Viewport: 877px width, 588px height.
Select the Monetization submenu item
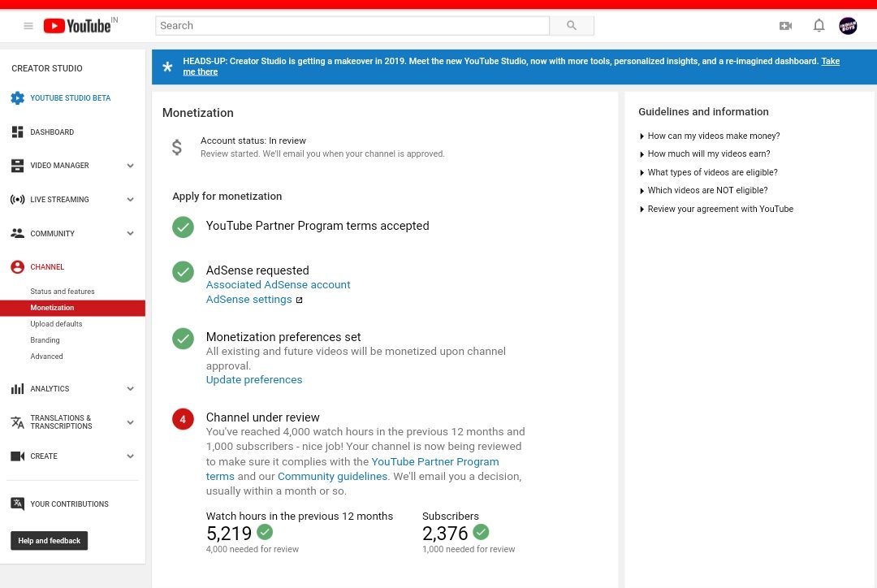point(72,308)
